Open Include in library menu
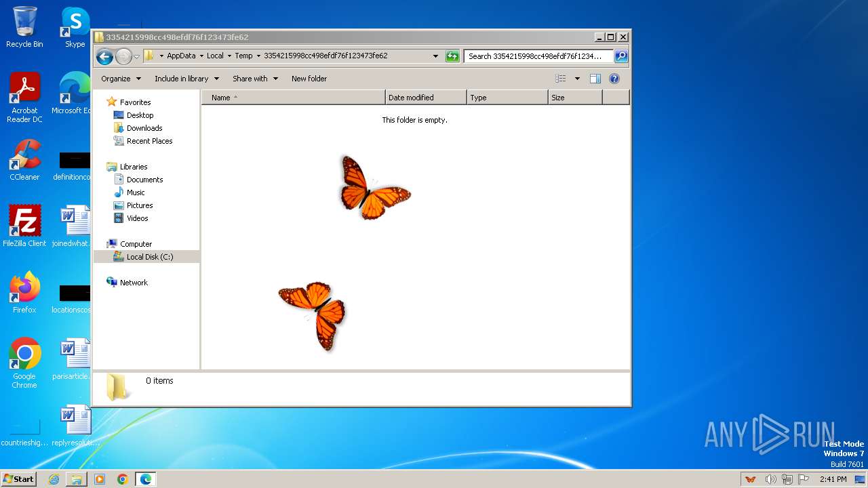 (186, 79)
